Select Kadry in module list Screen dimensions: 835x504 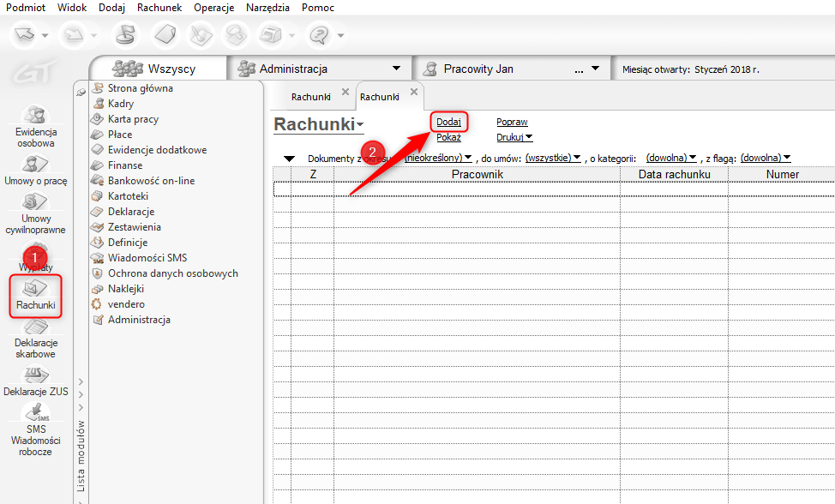tap(121, 104)
